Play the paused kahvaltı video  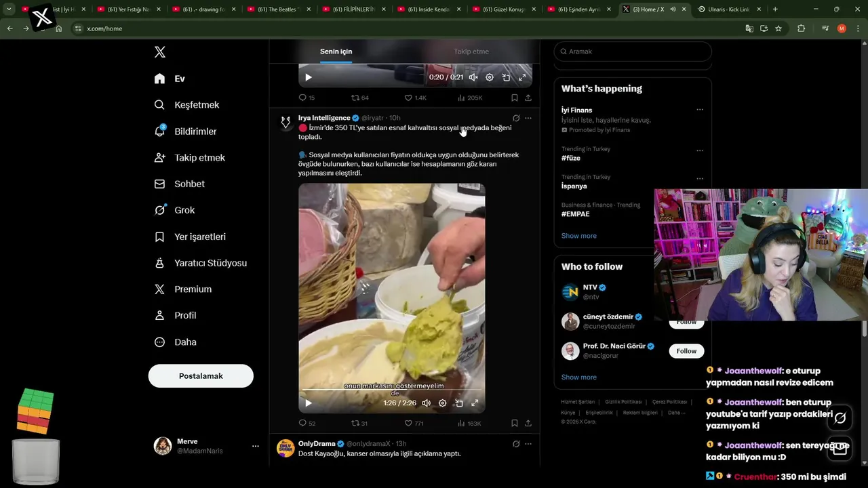(308, 403)
